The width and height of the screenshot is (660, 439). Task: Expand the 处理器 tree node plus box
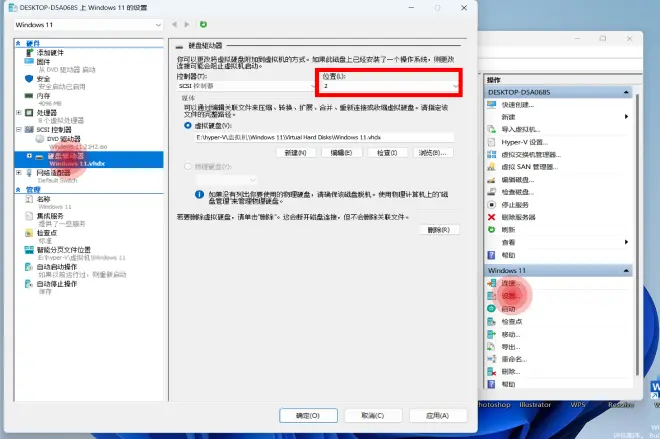click(x=19, y=112)
